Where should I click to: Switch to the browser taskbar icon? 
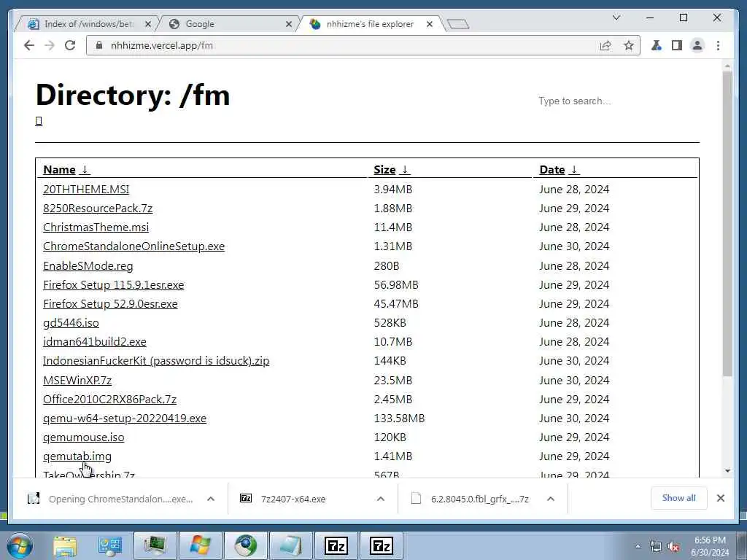pos(245,545)
